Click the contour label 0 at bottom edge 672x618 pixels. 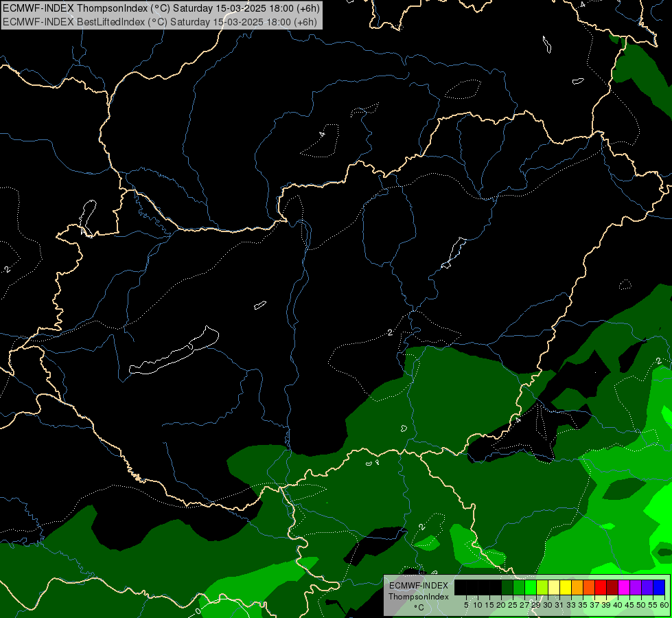[x=198, y=610]
